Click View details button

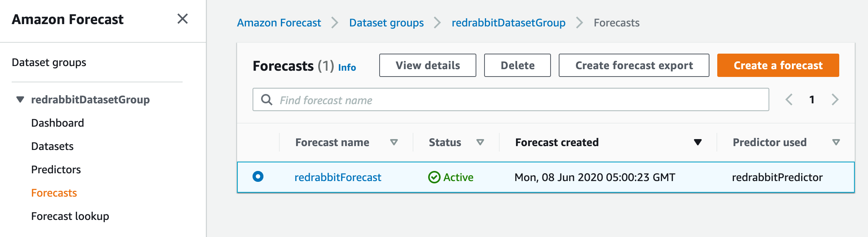[x=428, y=65]
